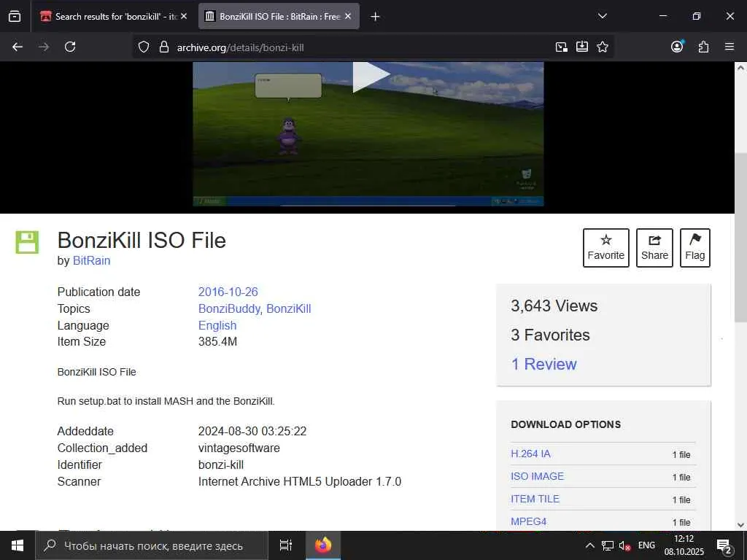Switch to BonziKill ISO File tab

point(279,16)
